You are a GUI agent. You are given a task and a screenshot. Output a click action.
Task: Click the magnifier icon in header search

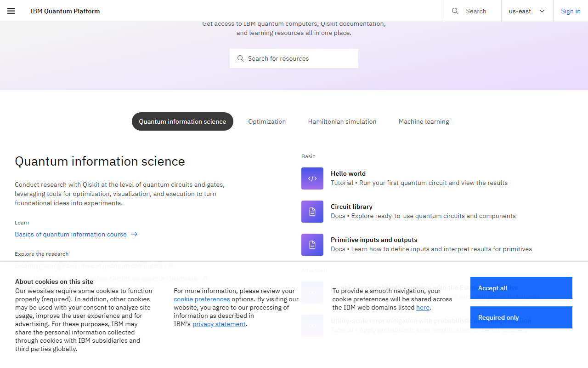click(455, 11)
